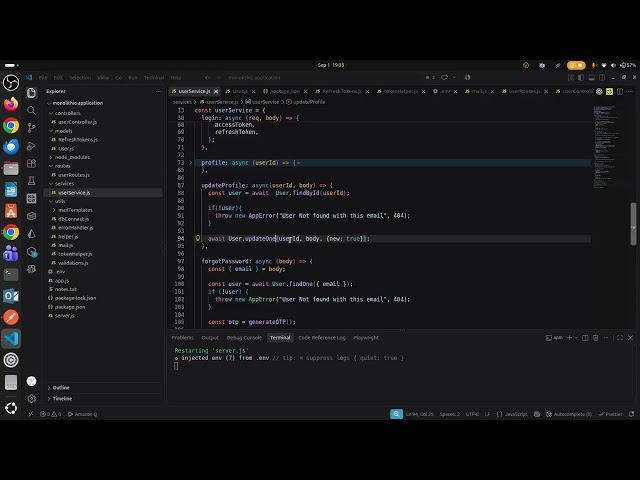This screenshot has width=640, height=480.
Task: Open the Explorer view in activity bar
Action: (x=31, y=93)
